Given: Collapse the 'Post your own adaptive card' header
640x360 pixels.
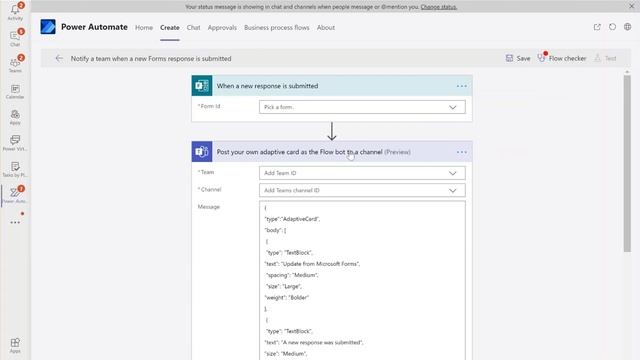Looking at the screenshot, I should (332, 152).
